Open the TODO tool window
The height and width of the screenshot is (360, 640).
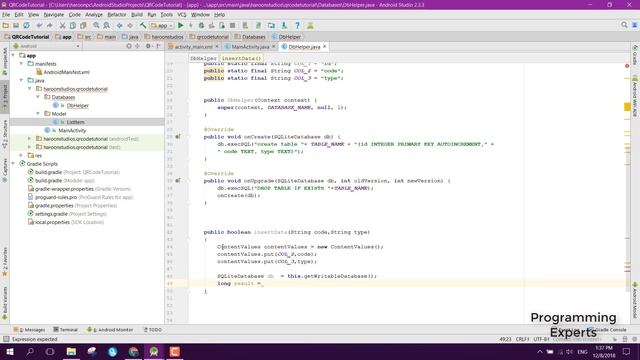point(153,329)
